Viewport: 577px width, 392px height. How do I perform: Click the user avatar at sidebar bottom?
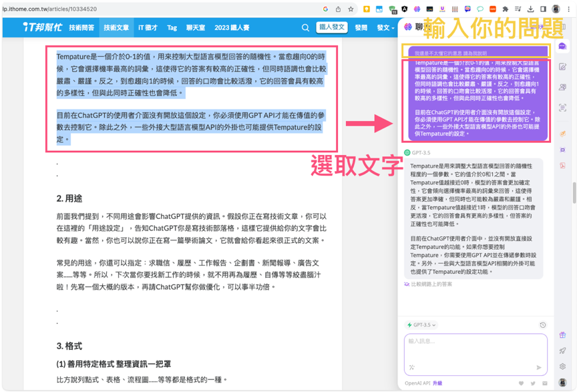click(562, 383)
